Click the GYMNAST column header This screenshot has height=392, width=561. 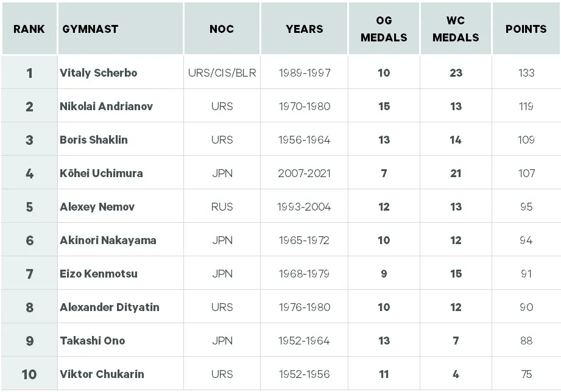coord(90,29)
